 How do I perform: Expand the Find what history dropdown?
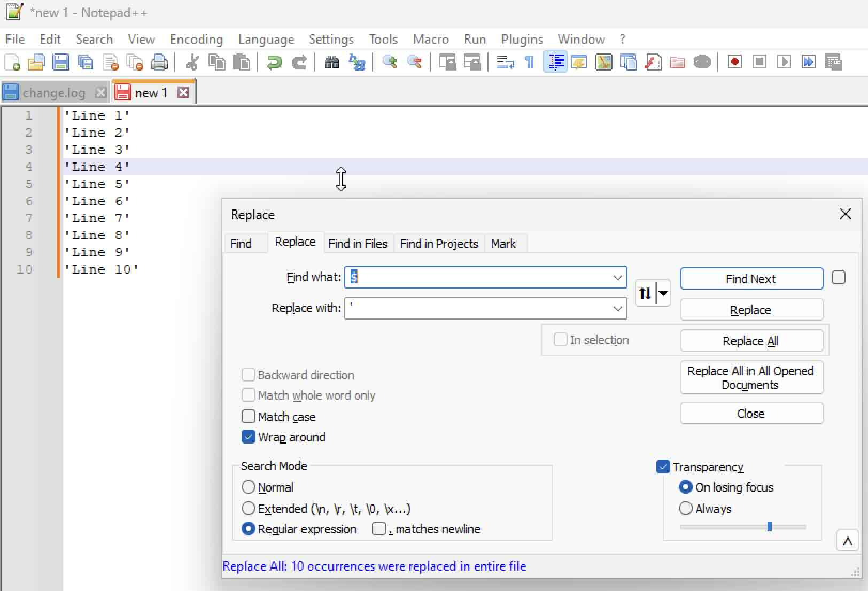point(617,277)
